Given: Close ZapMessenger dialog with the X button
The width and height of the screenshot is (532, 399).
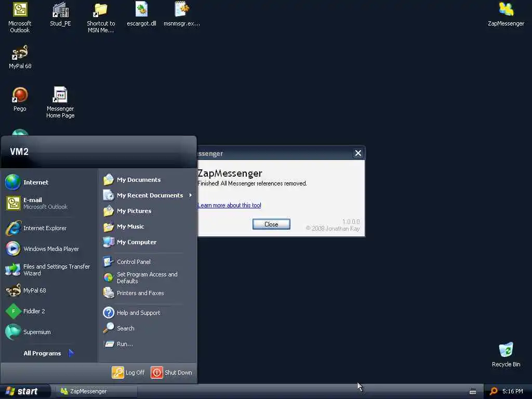Looking at the screenshot, I should (x=358, y=153).
